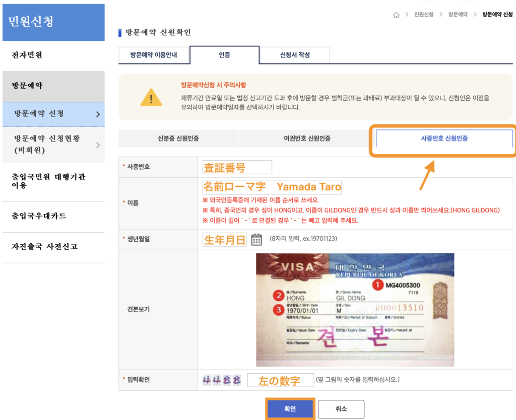Screen dimensions: 516x420
Task: Expand the 방문예약 신청 sidebar chevron
Action: tap(98, 114)
